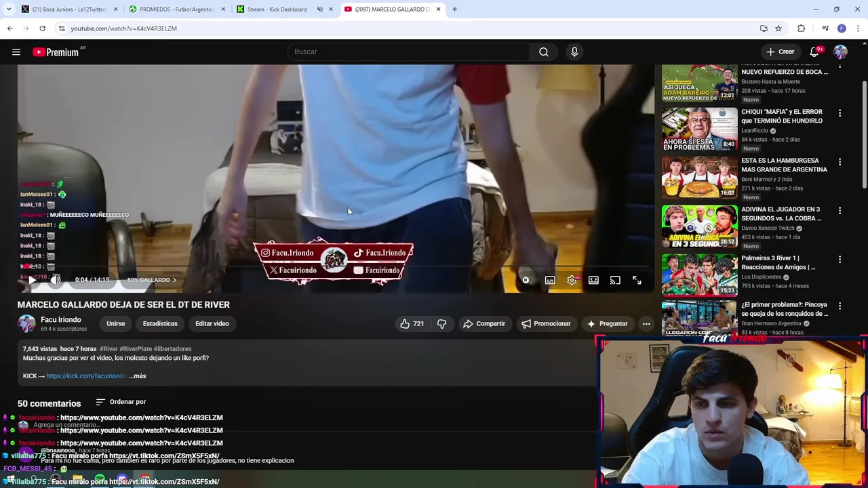Click in the Buscar search field

(x=409, y=52)
